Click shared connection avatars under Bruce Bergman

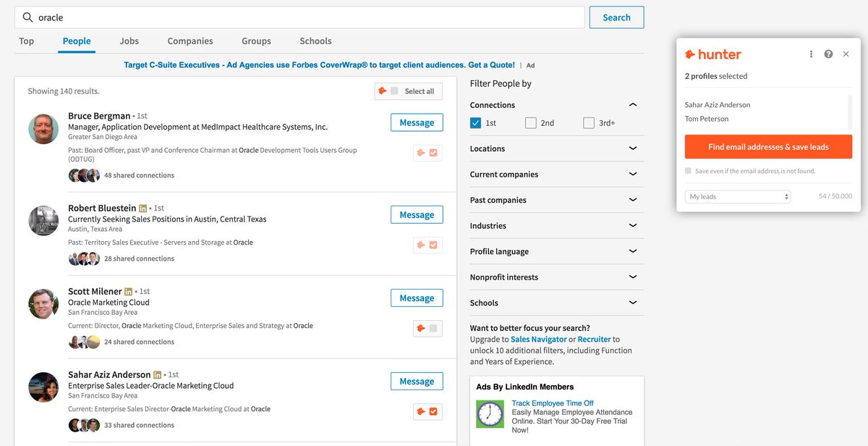(x=84, y=175)
